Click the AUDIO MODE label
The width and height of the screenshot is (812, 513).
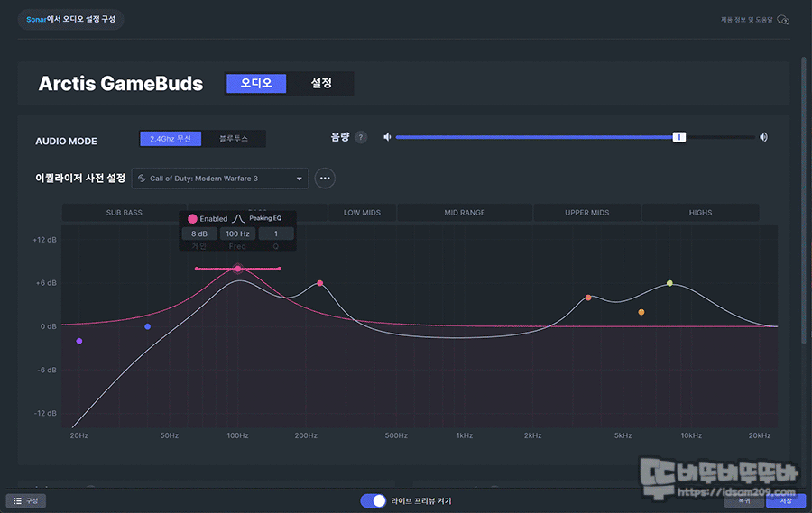pos(66,142)
